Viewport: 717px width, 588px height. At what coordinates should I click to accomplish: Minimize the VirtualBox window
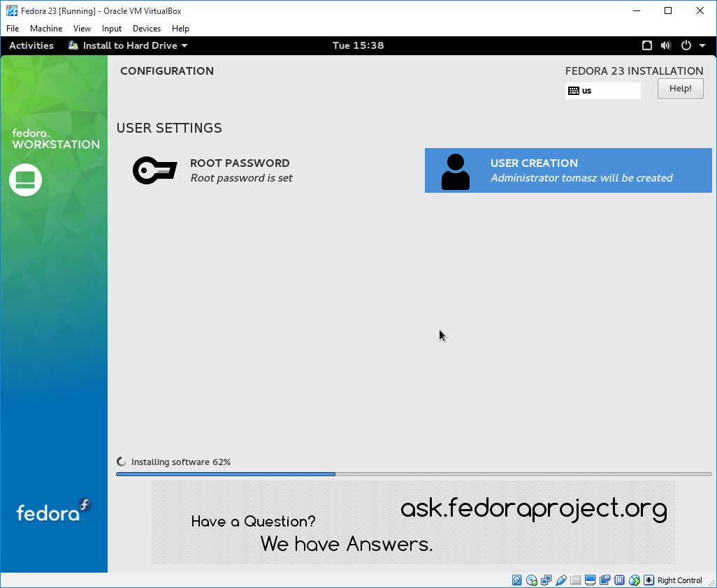coord(637,10)
